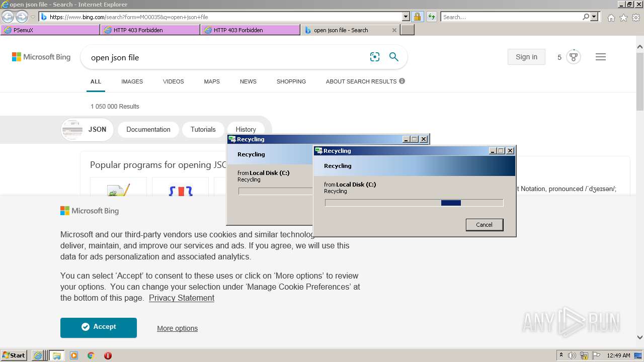
Task: Click the Bing query input box
Action: [x=226, y=57]
